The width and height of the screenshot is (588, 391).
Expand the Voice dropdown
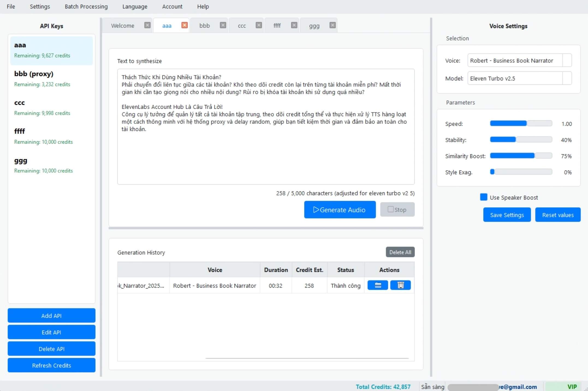[567, 61]
